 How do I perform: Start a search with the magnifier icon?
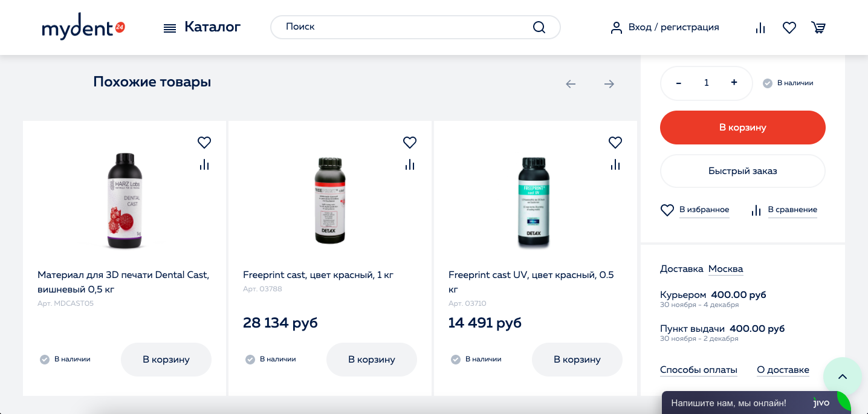539,27
